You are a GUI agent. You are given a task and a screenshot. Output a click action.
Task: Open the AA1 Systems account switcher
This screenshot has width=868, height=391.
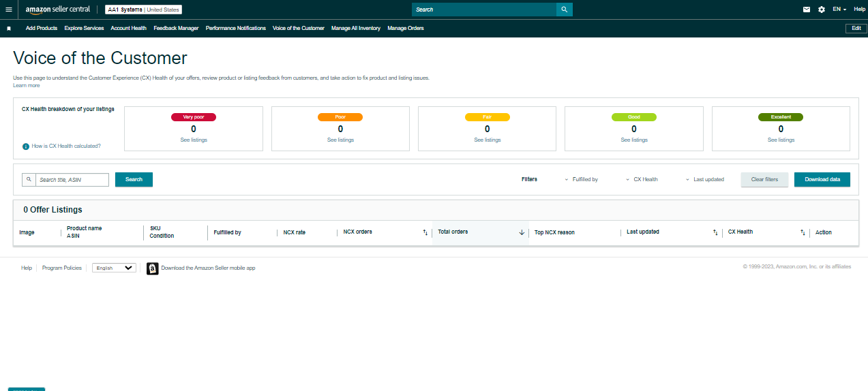[143, 10]
